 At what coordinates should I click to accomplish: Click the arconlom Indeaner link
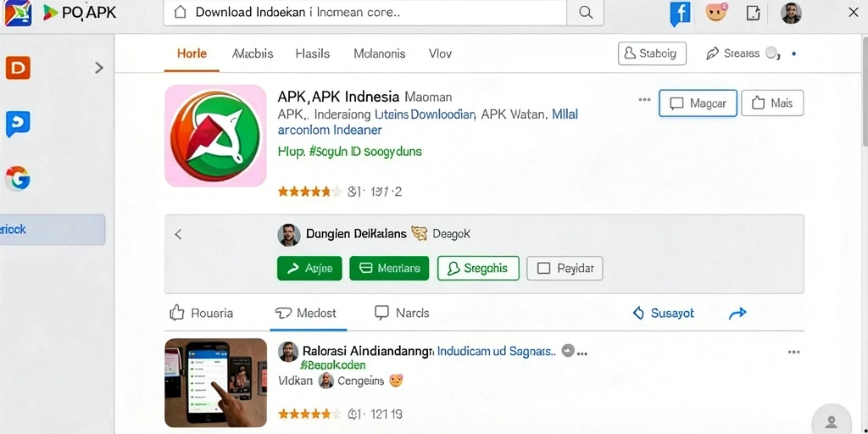(x=330, y=130)
